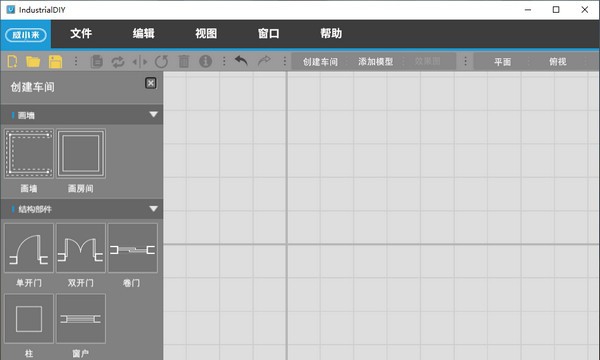The width and height of the screenshot is (600, 360).
Task: Open a file with the folder icon
Action: (33, 62)
